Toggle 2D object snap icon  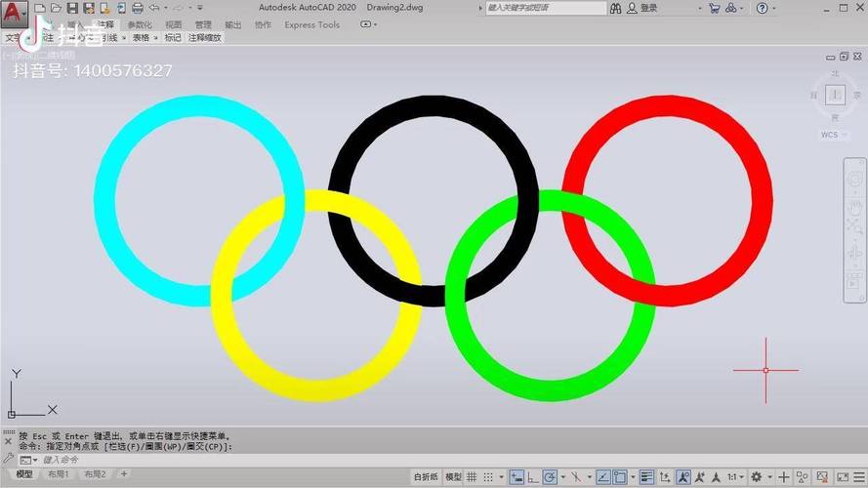pyautogui.click(x=620, y=477)
